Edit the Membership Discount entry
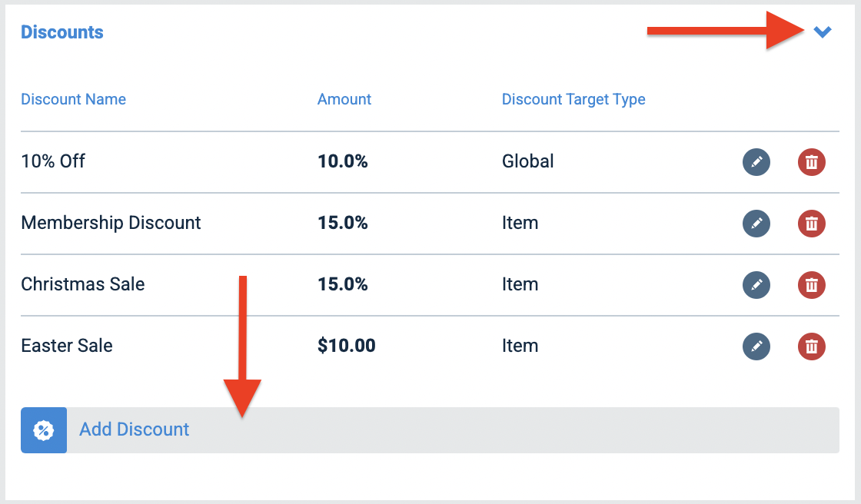Image resolution: width=861 pixels, height=504 pixels. coord(756,224)
